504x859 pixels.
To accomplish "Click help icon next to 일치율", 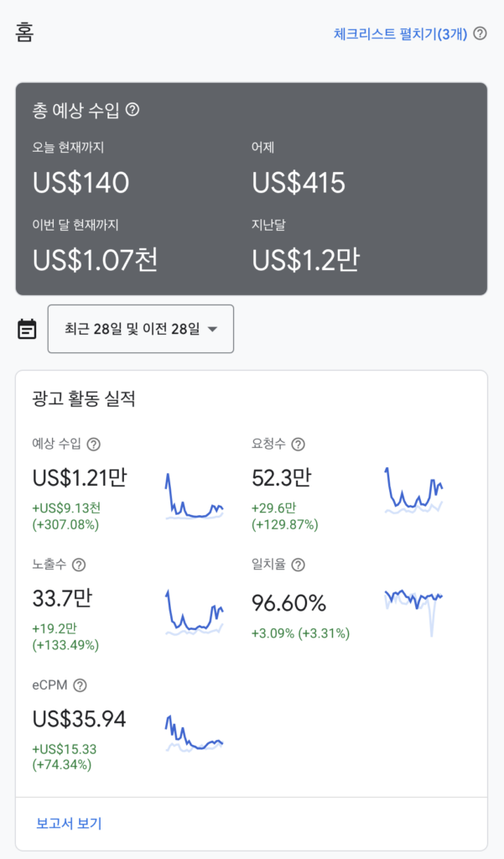I will [x=298, y=565].
